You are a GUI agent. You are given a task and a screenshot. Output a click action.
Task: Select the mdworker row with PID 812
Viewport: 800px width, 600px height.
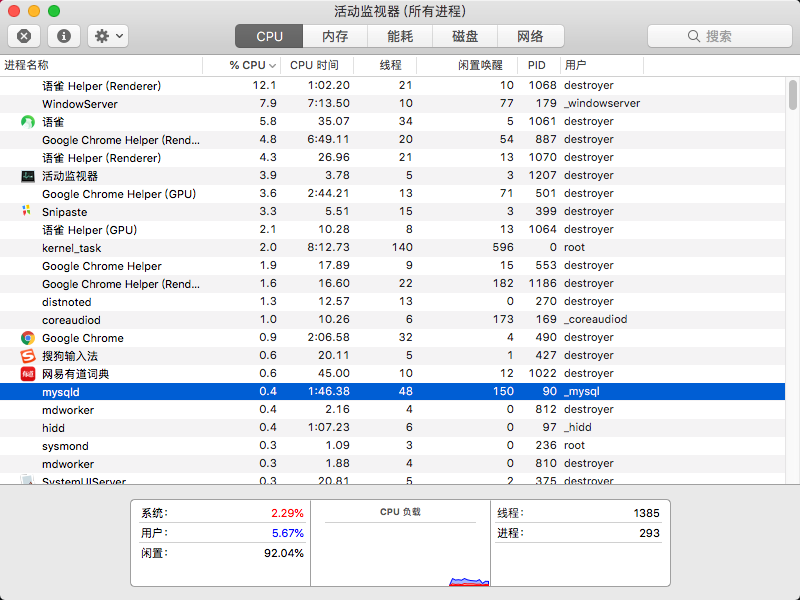coord(392,410)
